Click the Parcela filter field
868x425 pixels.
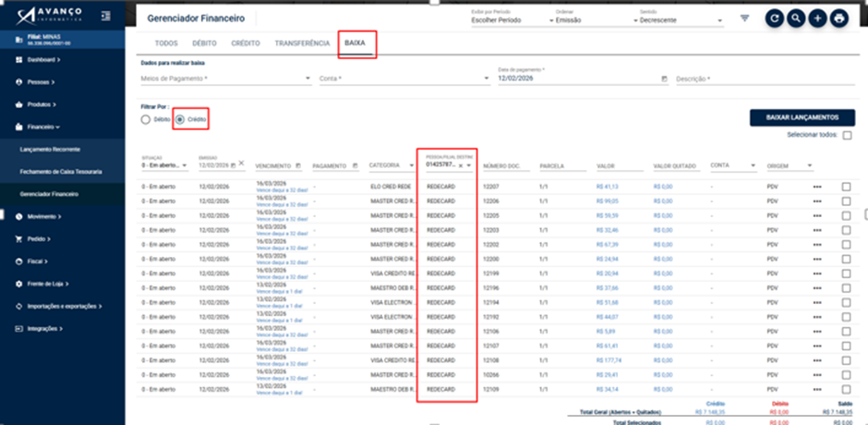point(562,165)
